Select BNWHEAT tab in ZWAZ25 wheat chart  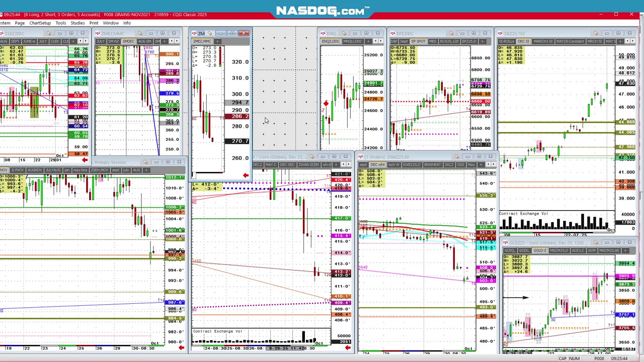[433, 165]
